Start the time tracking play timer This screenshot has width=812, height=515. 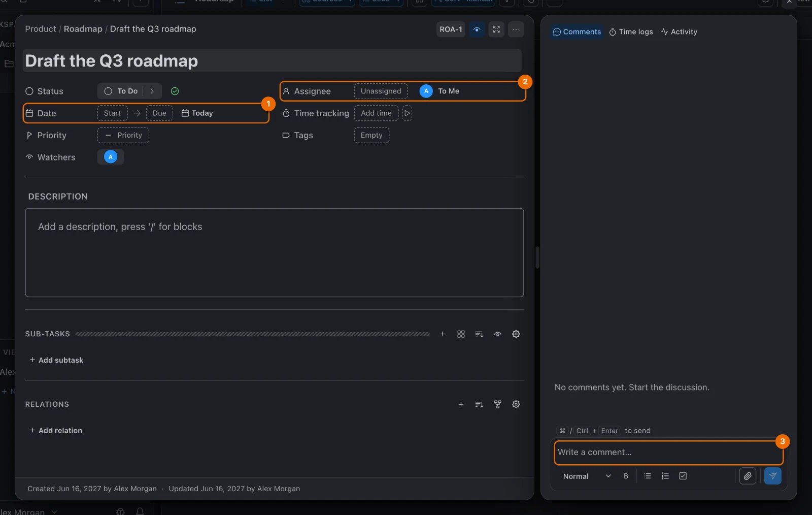coord(407,113)
